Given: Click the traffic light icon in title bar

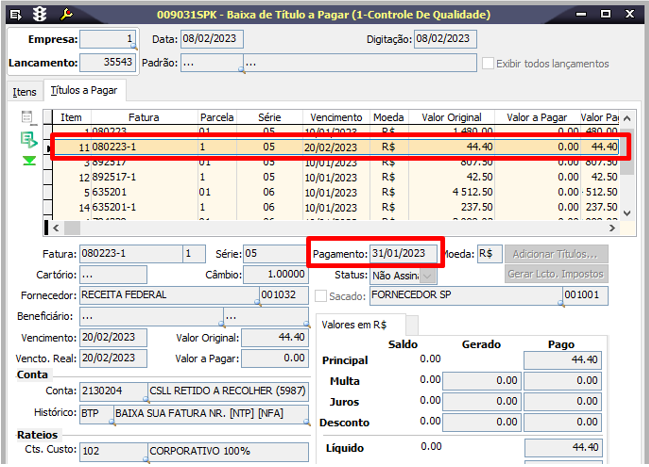Looking at the screenshot, I should 40,14.
